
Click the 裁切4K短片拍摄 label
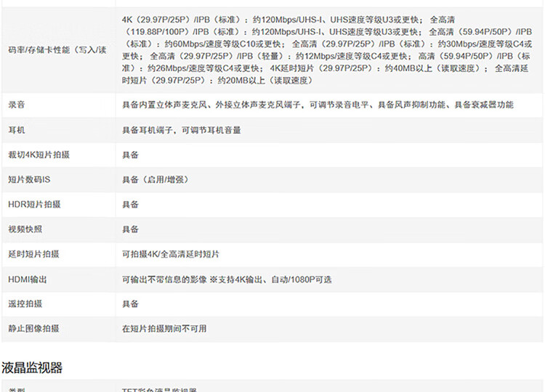click(33, 155)
